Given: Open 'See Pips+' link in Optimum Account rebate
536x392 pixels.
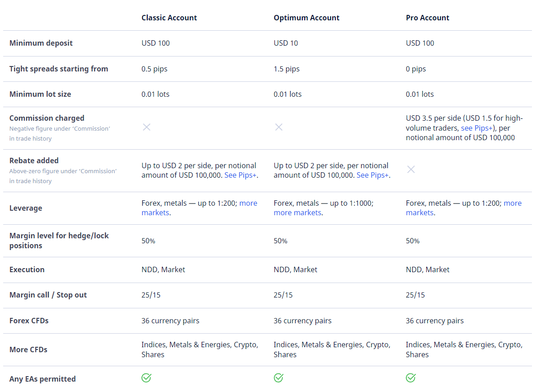Looking at the screenshot, I should 372,175.
